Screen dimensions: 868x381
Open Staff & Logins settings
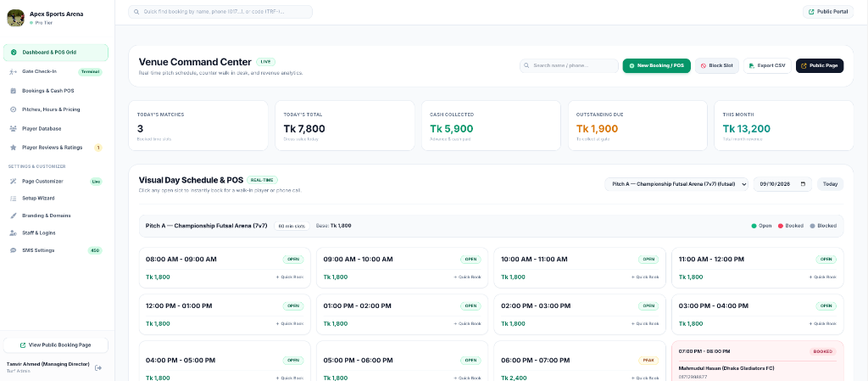coord(56,233)
